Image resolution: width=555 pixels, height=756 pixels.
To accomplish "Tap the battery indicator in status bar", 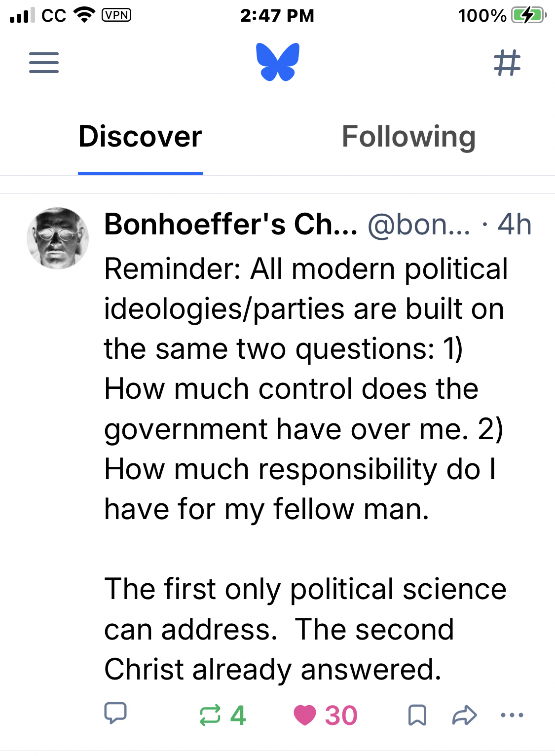I will (528, 16).
